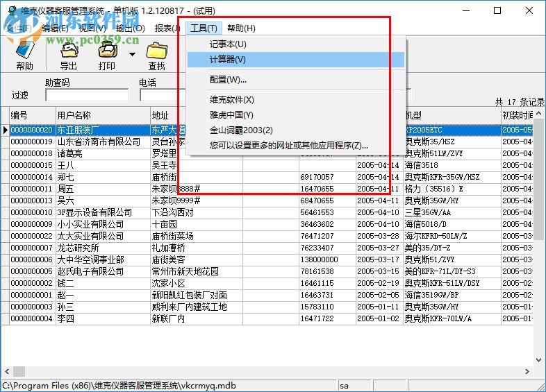Click model cell 海信3518
The image size is (546, 392).
[x=452, y=166]
